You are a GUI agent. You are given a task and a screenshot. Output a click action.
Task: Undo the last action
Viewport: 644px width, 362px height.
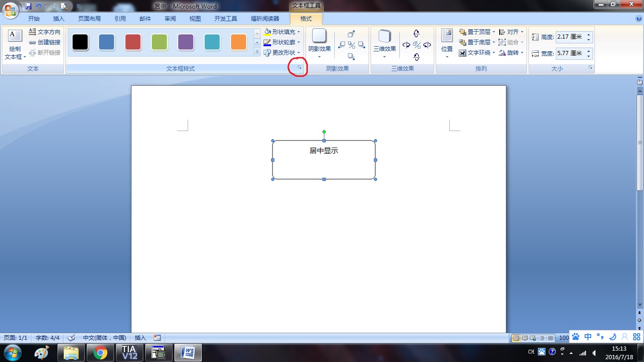(x=39, y=6)
